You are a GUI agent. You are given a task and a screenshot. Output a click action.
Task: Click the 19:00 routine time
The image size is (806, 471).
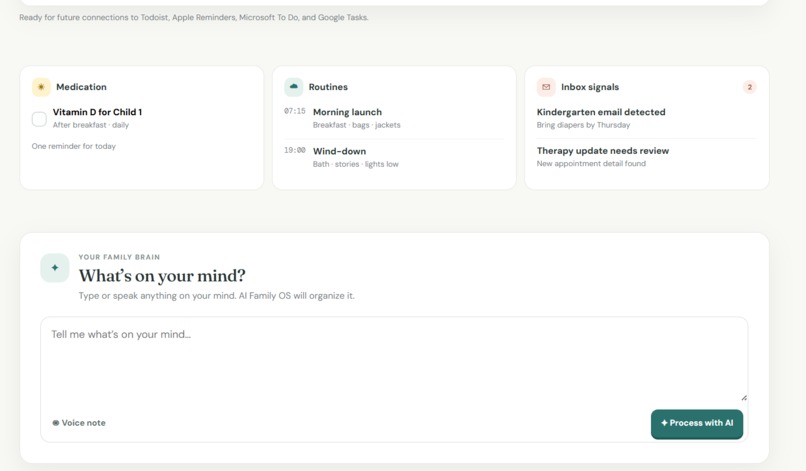click(x=295, y=150)
